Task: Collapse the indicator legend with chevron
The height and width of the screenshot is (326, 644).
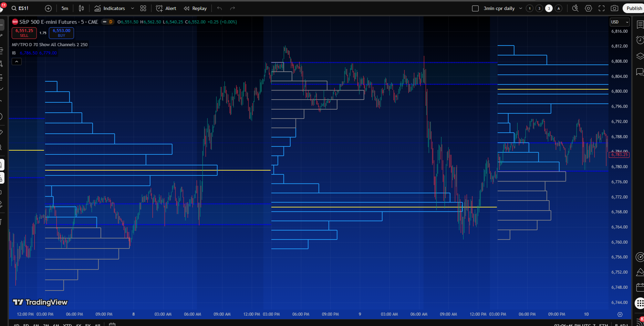Action: click(x=17, y=62)
